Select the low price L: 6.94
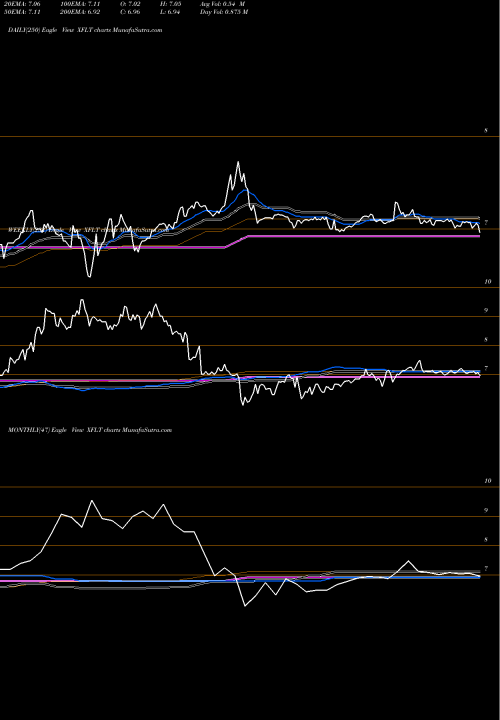 (x=172, y=12)
